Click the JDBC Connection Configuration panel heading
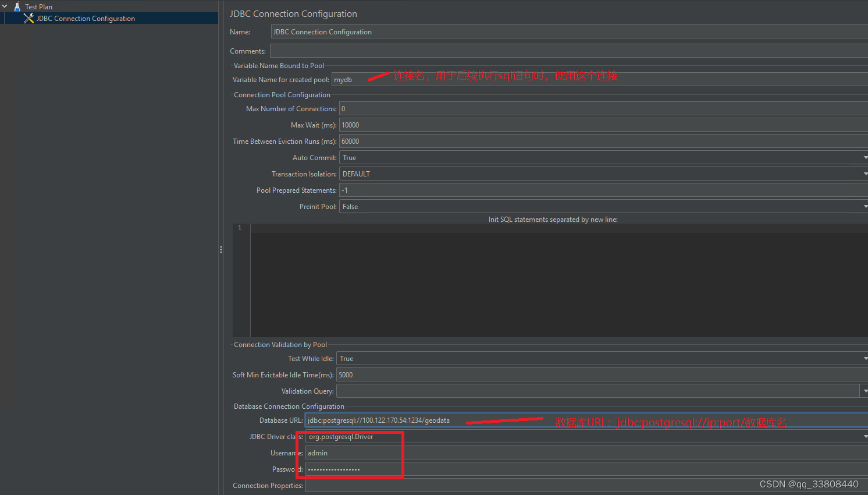This screenshot has width=868, height=495. [x=293, y=13]
